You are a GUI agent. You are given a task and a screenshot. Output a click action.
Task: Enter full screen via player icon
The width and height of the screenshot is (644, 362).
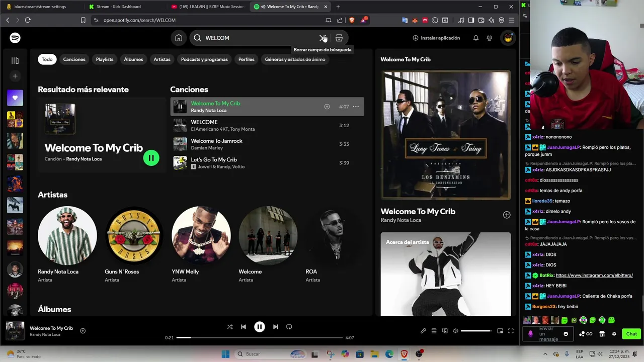click(x=511, y=331)
